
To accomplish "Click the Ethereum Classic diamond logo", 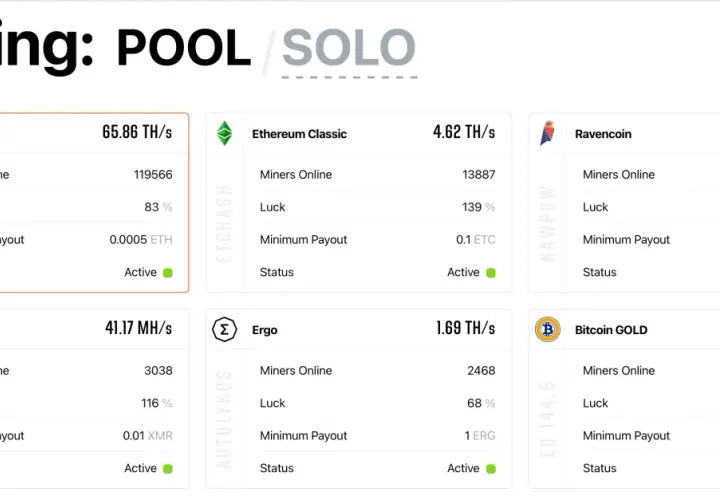I will point(225,133).
